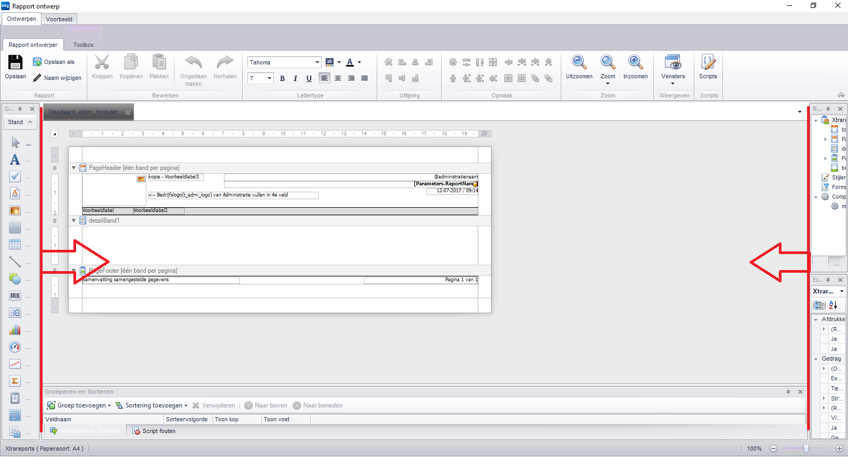
Task: Center align text
Action: point(337,78)
